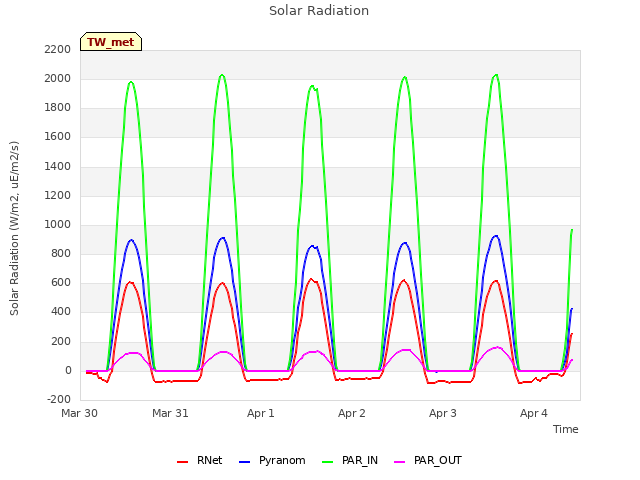Click the Apr 3 x-axis tick label
640x480 pixels.
(x=442, y=413)
